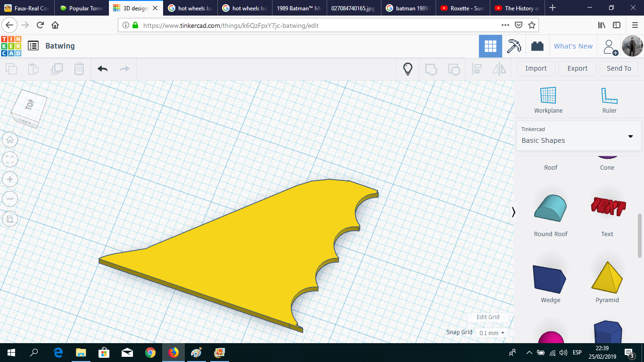The image size is (644, 362).
Task: Click Fit all in view icon
Action: [x=10, y=159]
